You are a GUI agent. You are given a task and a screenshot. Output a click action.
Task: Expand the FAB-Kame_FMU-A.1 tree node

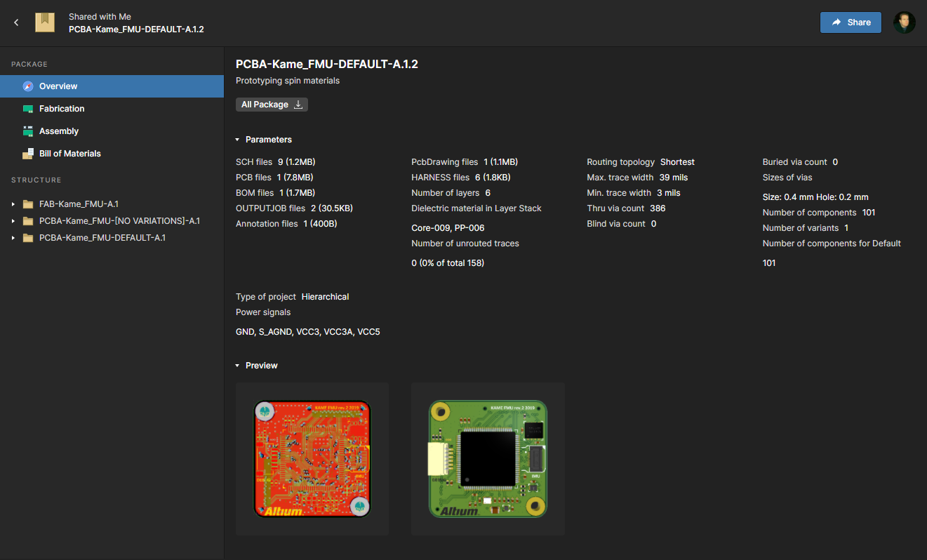[x=13, y=204]
